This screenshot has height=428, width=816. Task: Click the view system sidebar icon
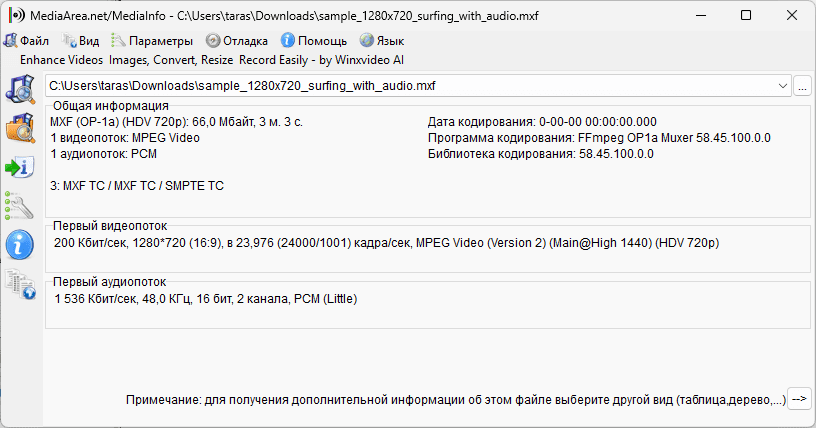click(20, 283)
